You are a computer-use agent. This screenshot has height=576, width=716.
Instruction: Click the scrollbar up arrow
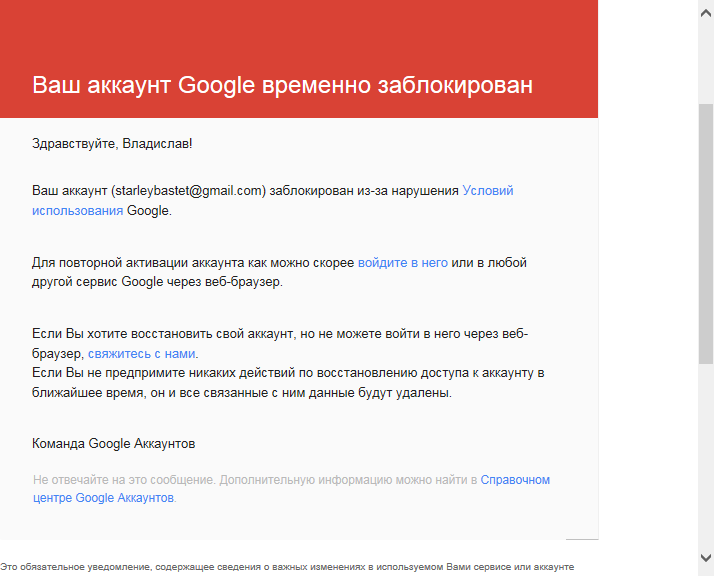pyautogui.click(x=706, y=13)
